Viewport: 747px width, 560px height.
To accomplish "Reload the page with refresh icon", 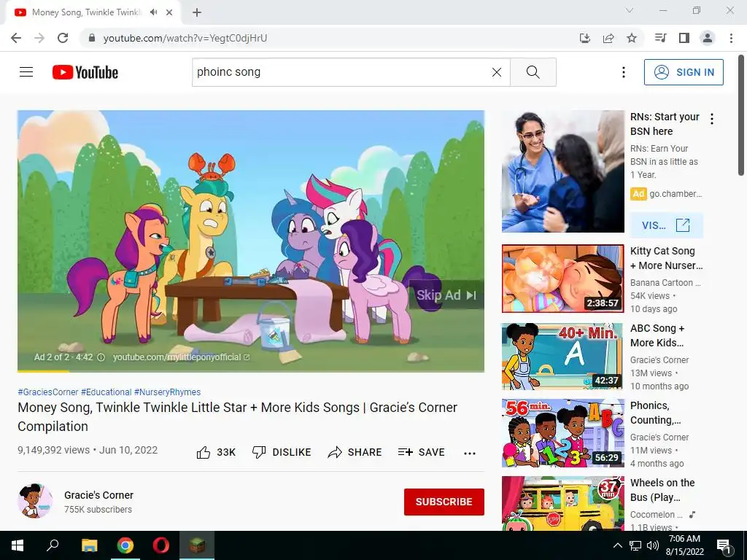I will point(63,38).
